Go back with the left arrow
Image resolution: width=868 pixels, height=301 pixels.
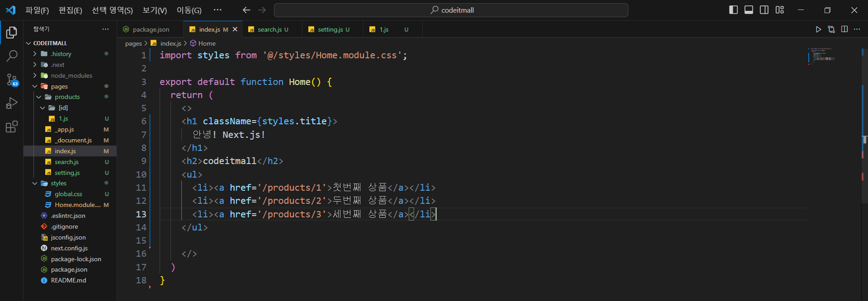tap(246, 10)
